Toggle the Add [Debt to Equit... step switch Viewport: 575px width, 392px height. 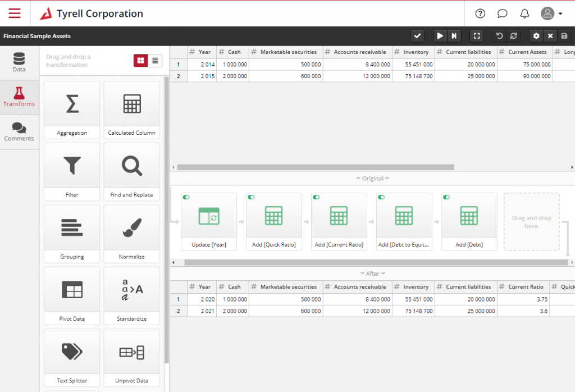tap(381, 197)
